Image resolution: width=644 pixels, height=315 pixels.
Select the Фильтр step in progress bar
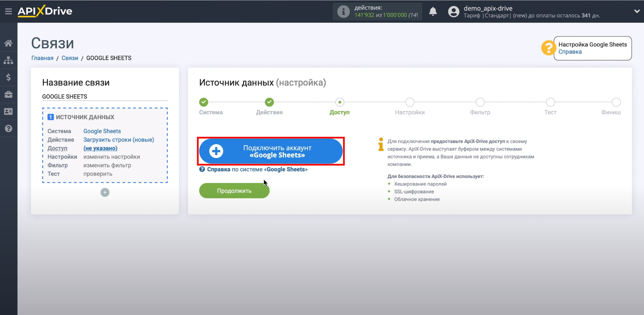click(480, 102)
